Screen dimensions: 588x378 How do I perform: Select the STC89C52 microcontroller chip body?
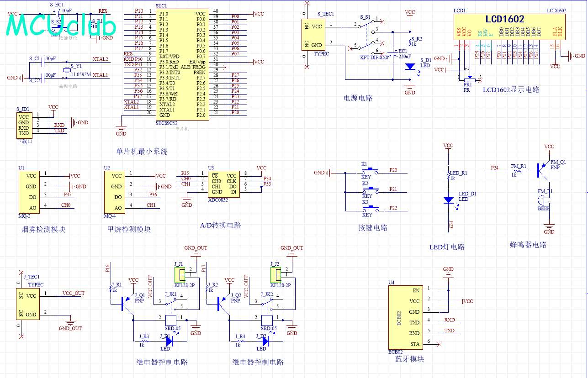click(x=182, y=64)
